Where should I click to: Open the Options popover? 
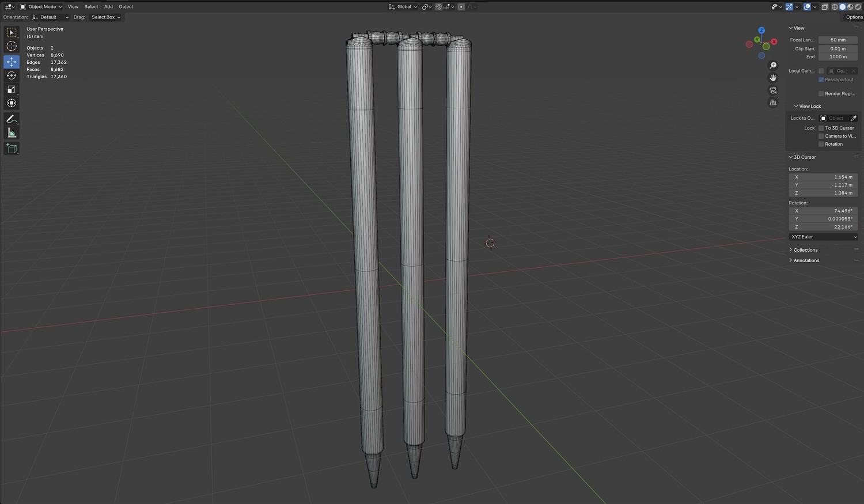[x=854, y=17]
